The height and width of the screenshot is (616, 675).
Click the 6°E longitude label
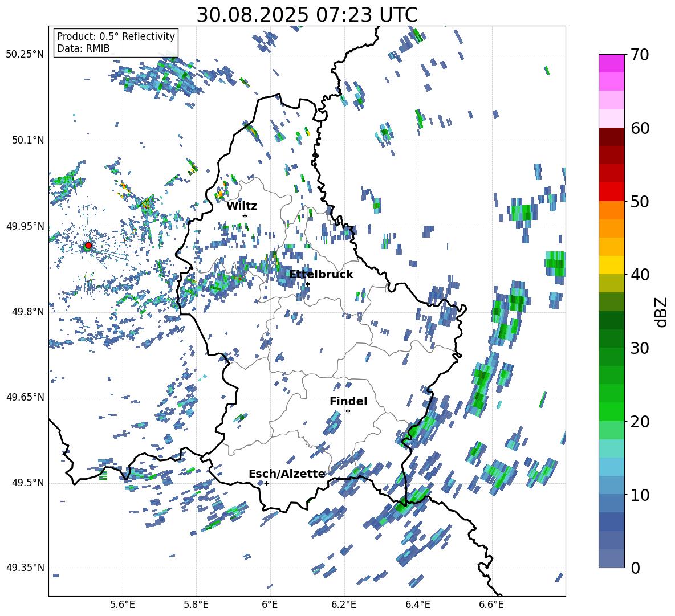tap(270, 605)
